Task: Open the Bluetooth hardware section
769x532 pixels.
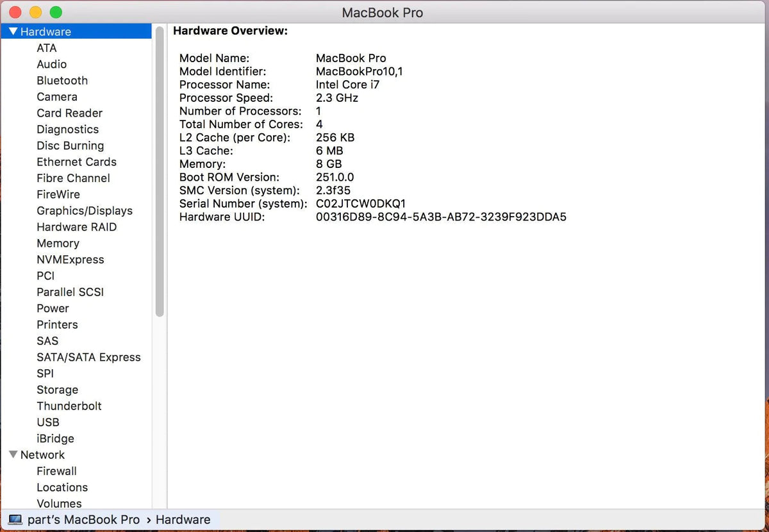Action: coord(62,80)
